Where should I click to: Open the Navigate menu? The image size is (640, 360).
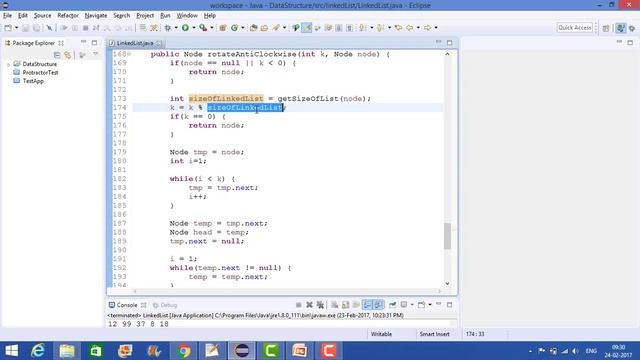96,16
